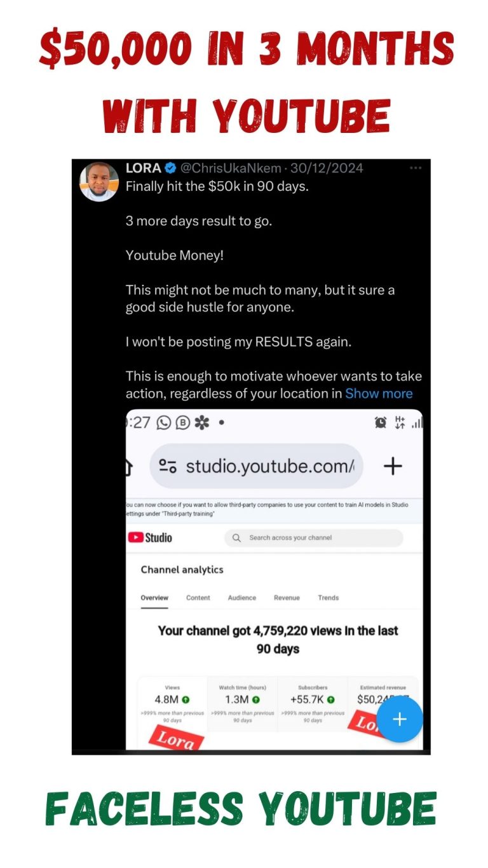Switch to the Audience analytics tab
The height and width of the screenshot is (868, 488).
point(242,598)
